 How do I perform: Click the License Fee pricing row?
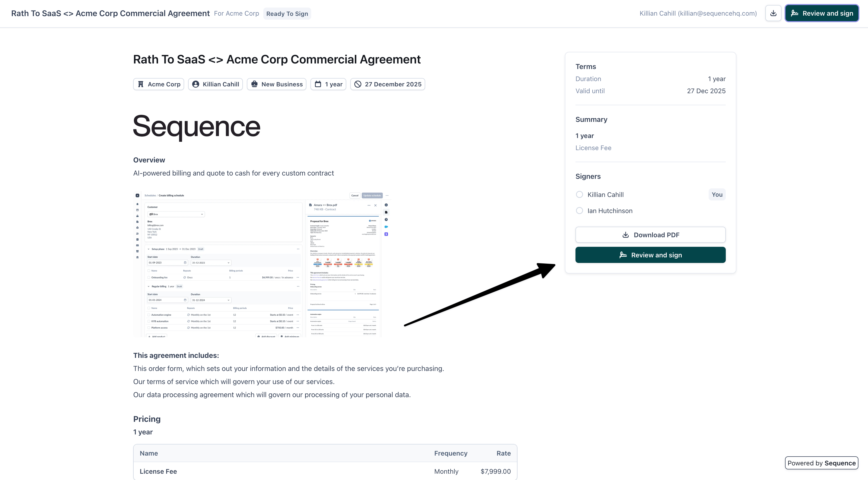point(325,471)
